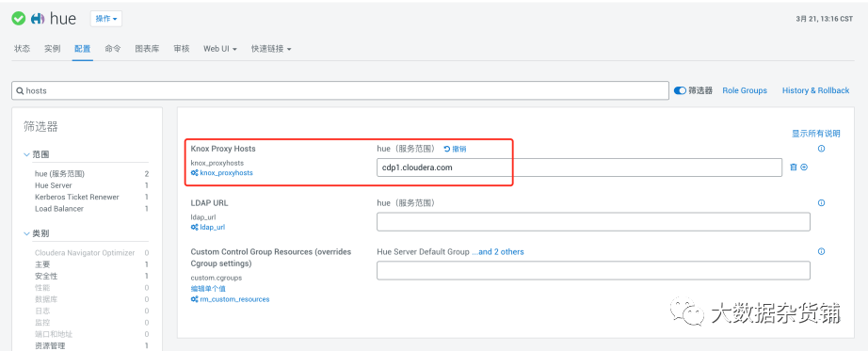The image size is (868, 351).
Task: Show info for LDAP URL
Action: (x=821, y=202)
